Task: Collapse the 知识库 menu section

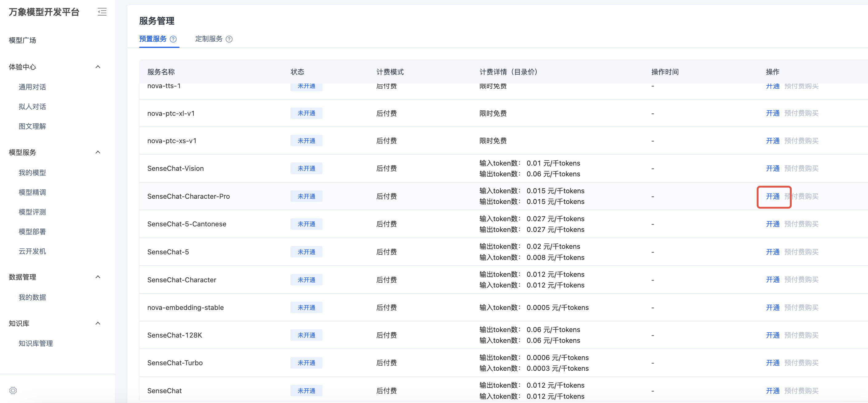Action: coord(98,323)
